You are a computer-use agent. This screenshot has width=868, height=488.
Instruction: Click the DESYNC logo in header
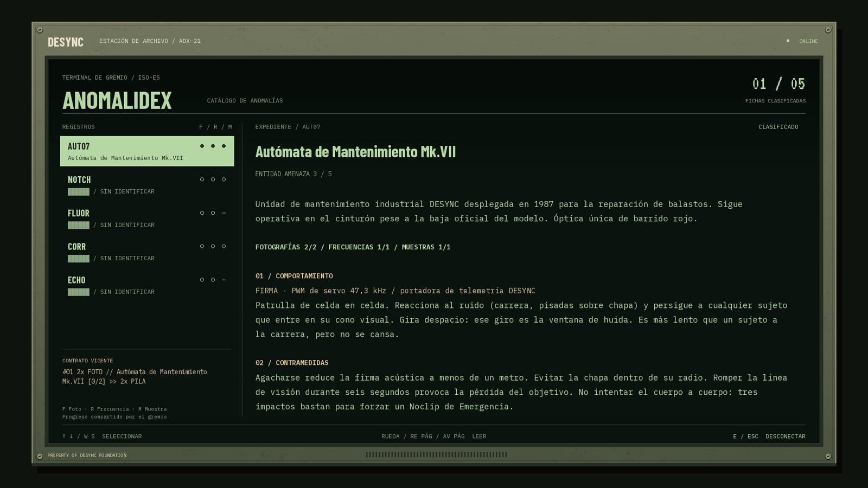pos(66,42)
